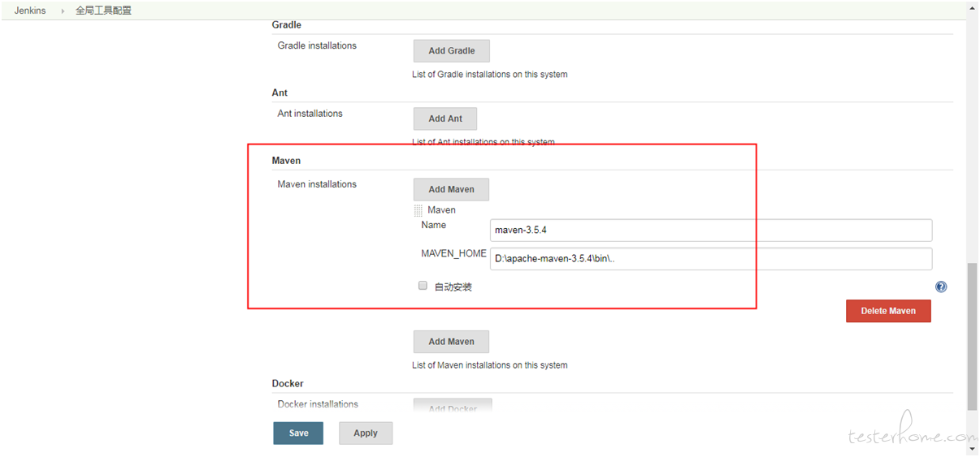Viewport: 980px width, 457px height.
Task: Click the Add Gradle button
Action: pyautogui.click(x=452, y=50)
